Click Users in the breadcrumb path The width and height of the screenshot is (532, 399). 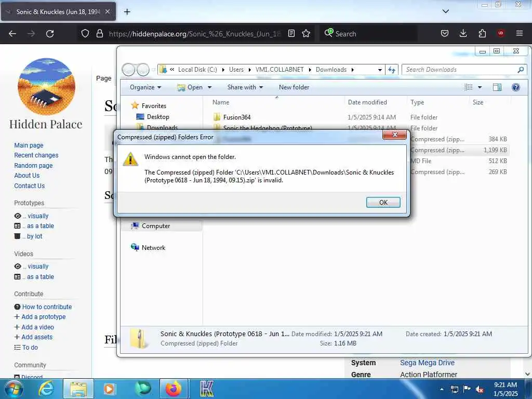(x=236, y=70)
